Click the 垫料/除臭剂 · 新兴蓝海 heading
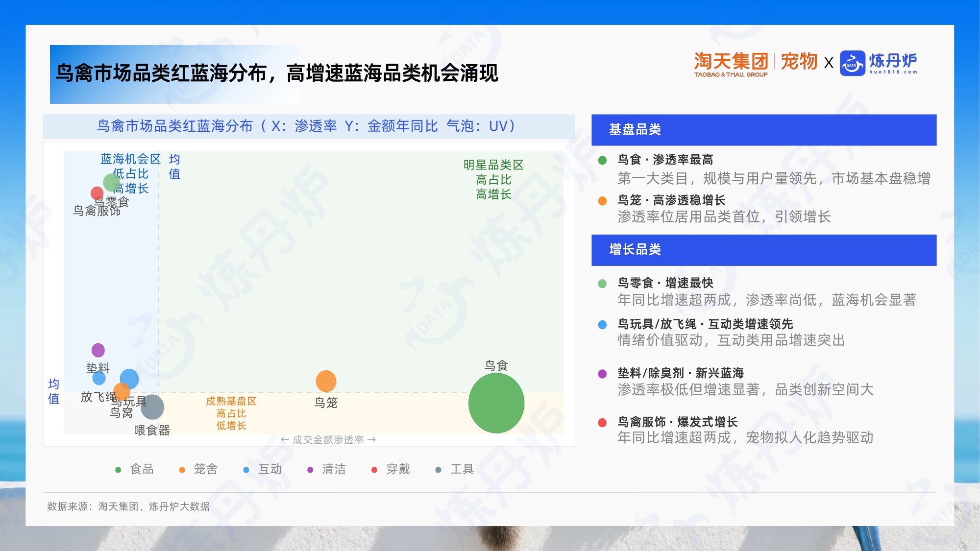The image size is (980, 551). pos(681,373)
